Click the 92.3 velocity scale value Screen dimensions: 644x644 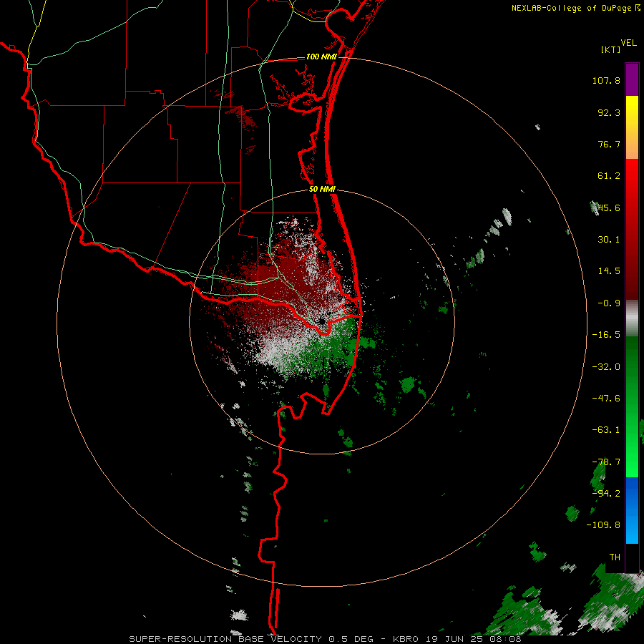click(x=609, y=112)
